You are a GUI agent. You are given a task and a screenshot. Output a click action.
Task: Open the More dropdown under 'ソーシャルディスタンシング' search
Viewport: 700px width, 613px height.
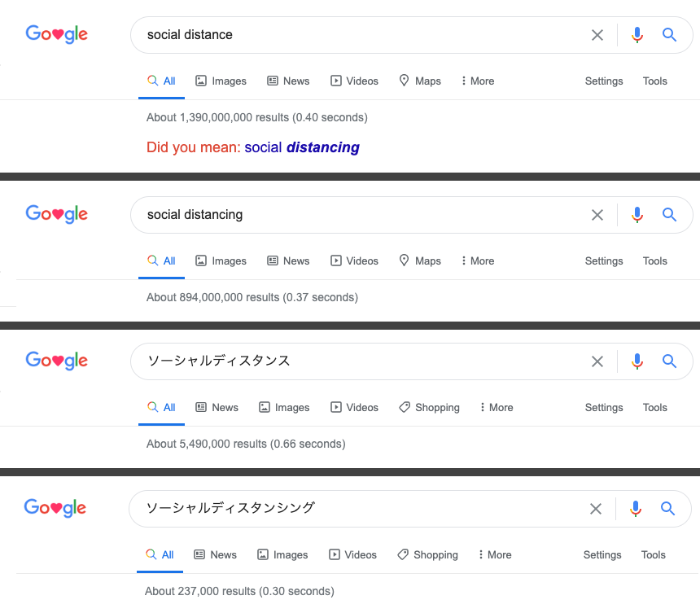(x=494, y=555)
